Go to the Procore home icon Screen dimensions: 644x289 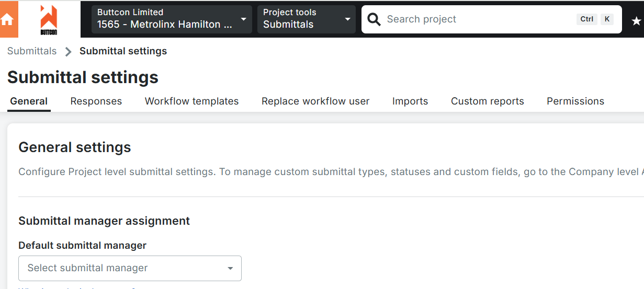(x=8, y=19)
